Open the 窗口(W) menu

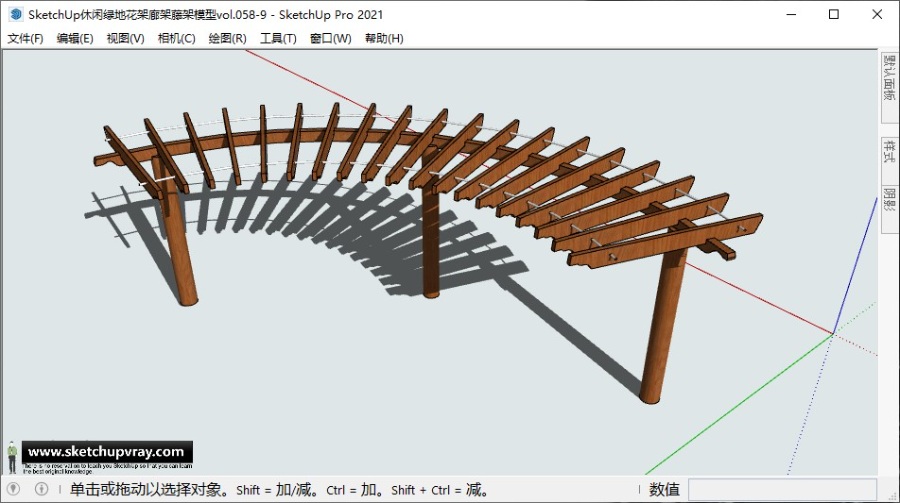point(331,38)
